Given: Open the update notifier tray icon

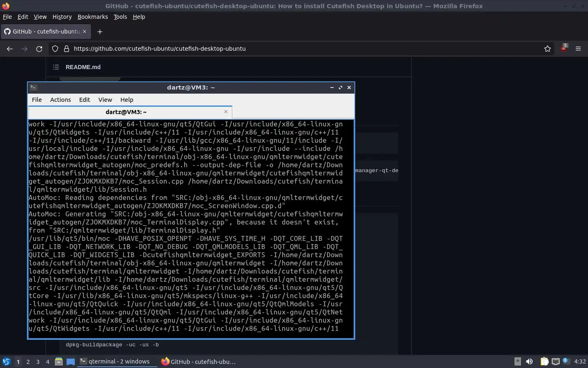Looking at the screenshot, I should tap(566, 361).
